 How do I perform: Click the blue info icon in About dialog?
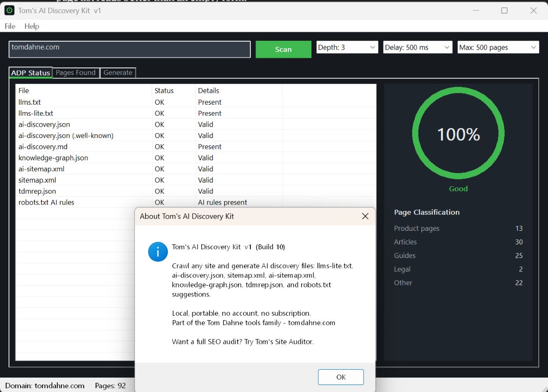tap(158, 251)
